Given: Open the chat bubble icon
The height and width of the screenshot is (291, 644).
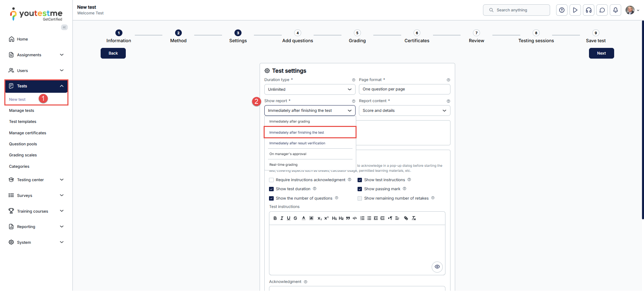Looking at the screenshot, I should click(602, 10).
